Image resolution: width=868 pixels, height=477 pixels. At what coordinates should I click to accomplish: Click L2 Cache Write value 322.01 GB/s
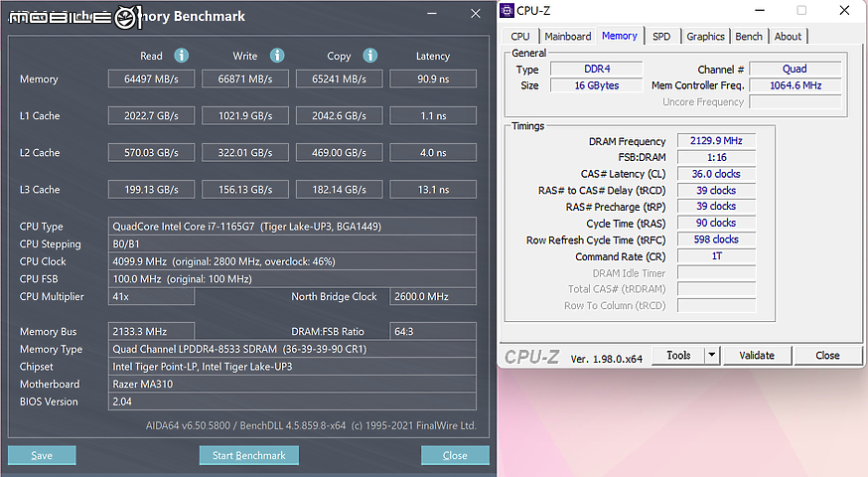point(245,152)
